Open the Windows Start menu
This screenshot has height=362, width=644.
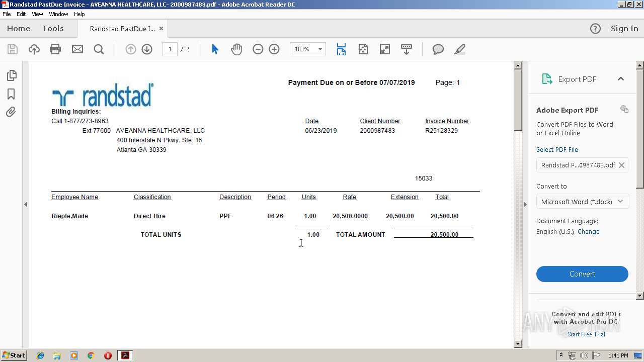[x=14, y=355]
